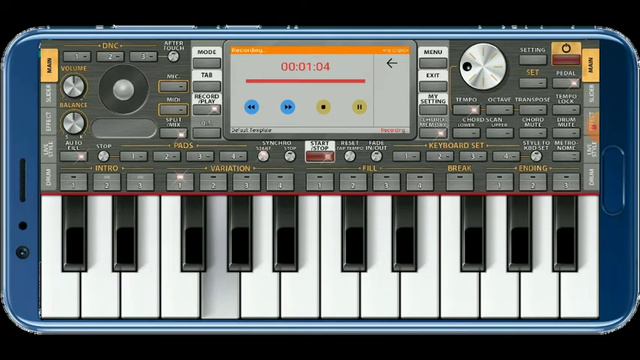Open the MENU button
640x360 pixels.
(x=433, y=63)
